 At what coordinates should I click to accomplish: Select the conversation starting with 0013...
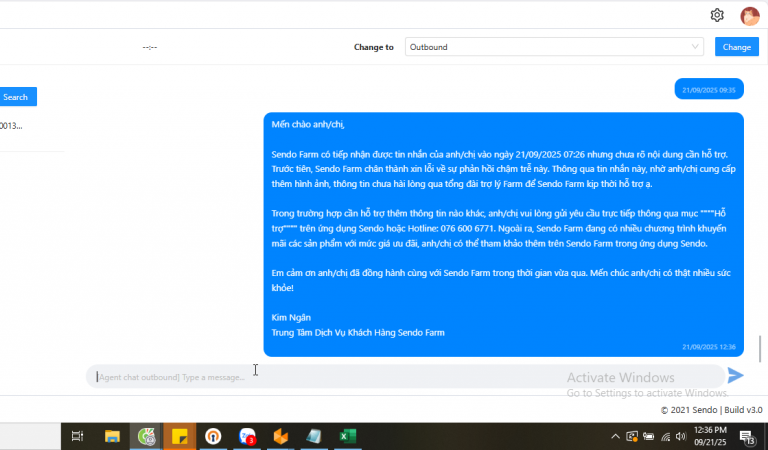coord(11,126)
